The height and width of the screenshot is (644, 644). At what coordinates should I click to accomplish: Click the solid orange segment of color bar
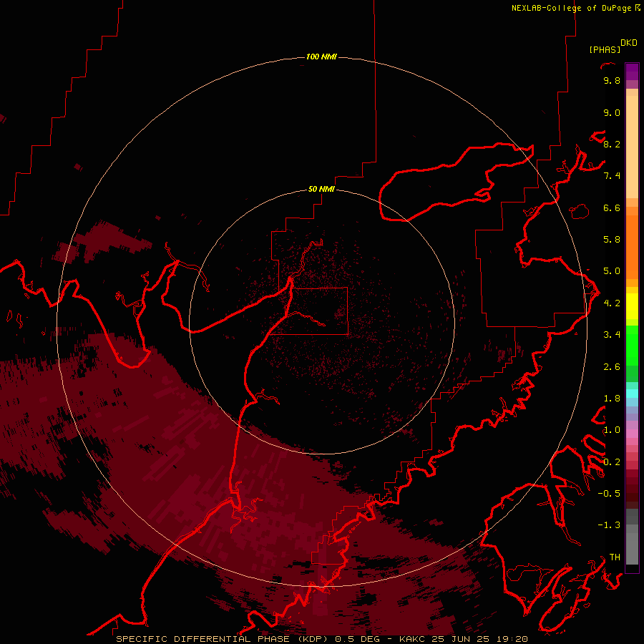coord(632,248)
